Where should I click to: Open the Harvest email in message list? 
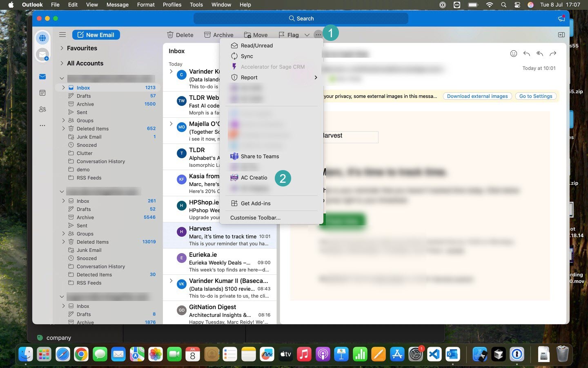pos(220,235)
